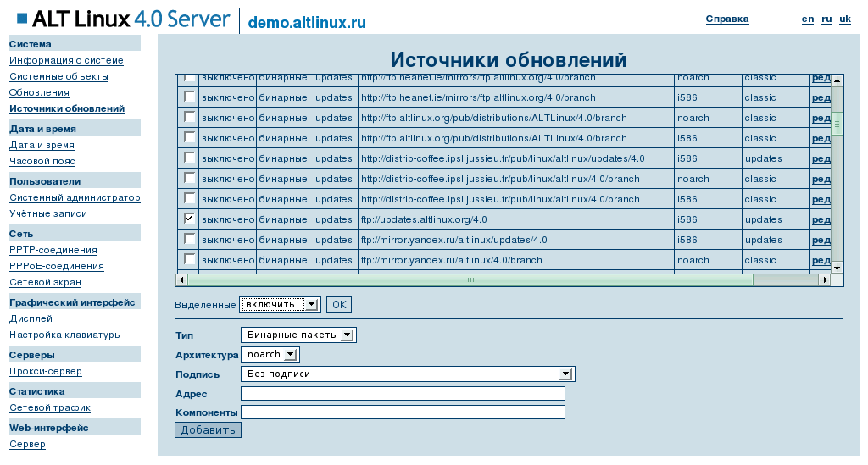Switch language to 'en'
The width and height of the screenshot is (868, 465).
point(807,19)
